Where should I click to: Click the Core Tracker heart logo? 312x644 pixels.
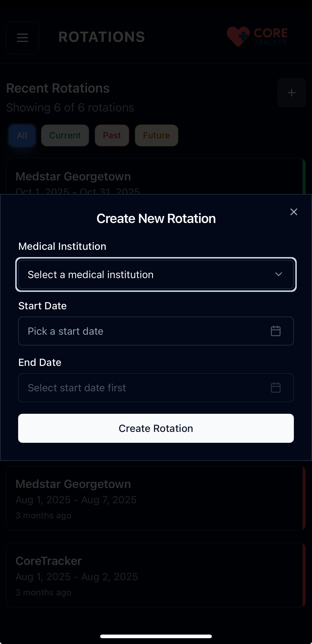pos(238,37)
